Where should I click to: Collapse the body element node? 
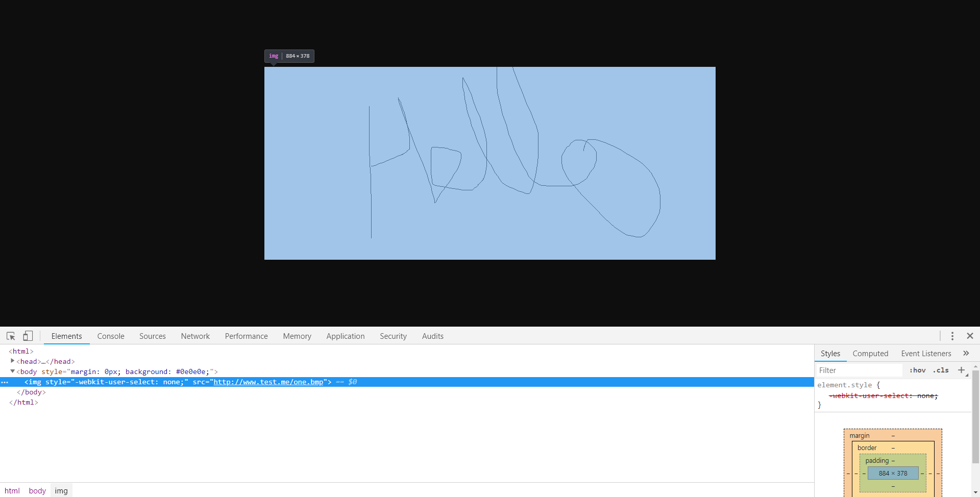coord(12,371)
